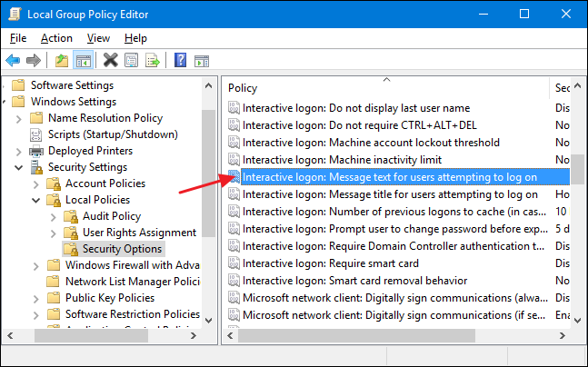The height and width of the screenshot is (367, 588).
Task: Click the Export List toolbar icon
Action: tap(152, 60)
